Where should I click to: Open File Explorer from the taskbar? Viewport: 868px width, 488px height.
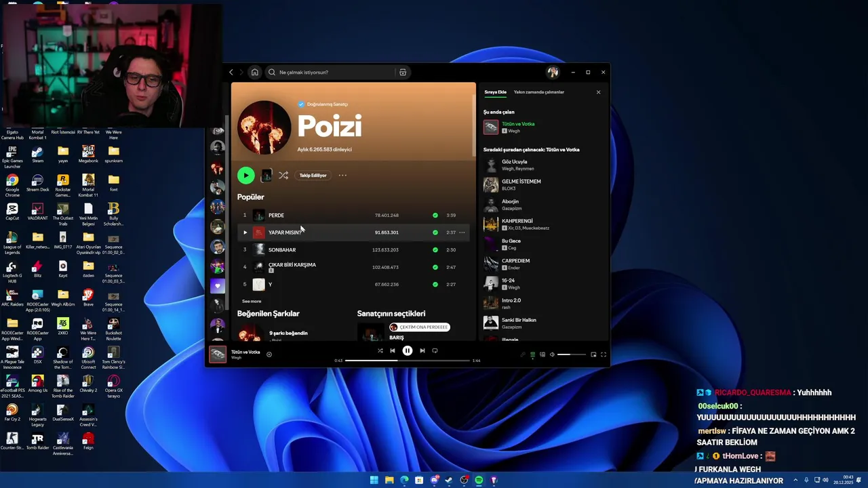[389, 480]
